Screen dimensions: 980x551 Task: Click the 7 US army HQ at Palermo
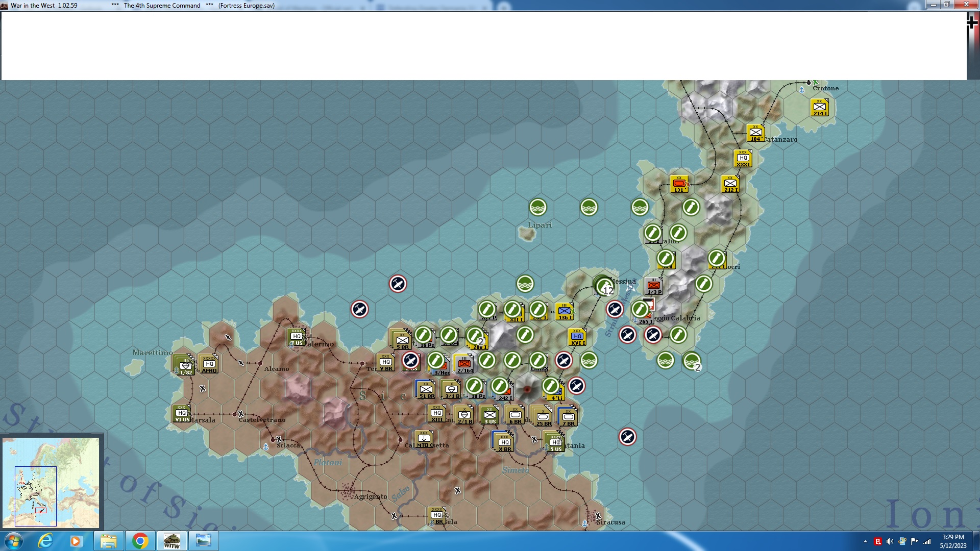pyautogui.click(x=297, y=337)
